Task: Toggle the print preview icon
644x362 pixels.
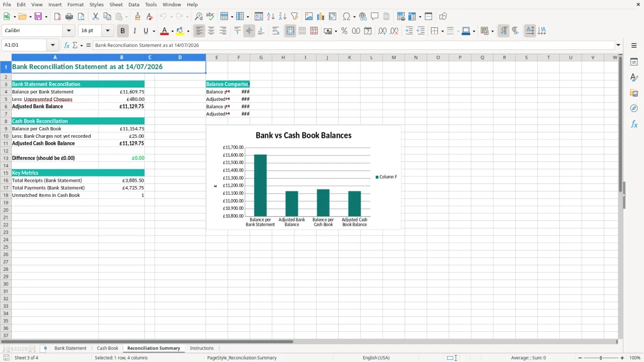Action: pyautogui.click(x=81, y=17)
